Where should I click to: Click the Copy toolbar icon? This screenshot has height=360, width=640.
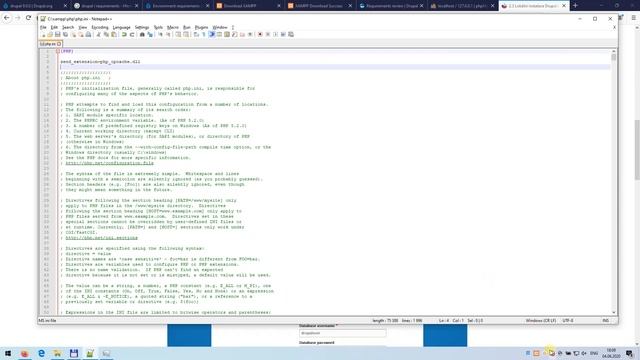tap(106, 35)
